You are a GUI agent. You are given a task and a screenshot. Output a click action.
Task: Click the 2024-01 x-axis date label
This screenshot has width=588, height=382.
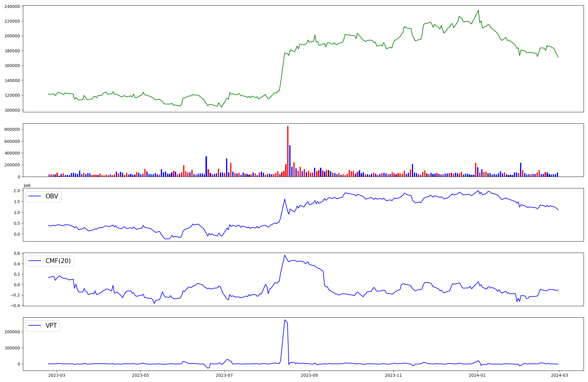pos(477,375)
